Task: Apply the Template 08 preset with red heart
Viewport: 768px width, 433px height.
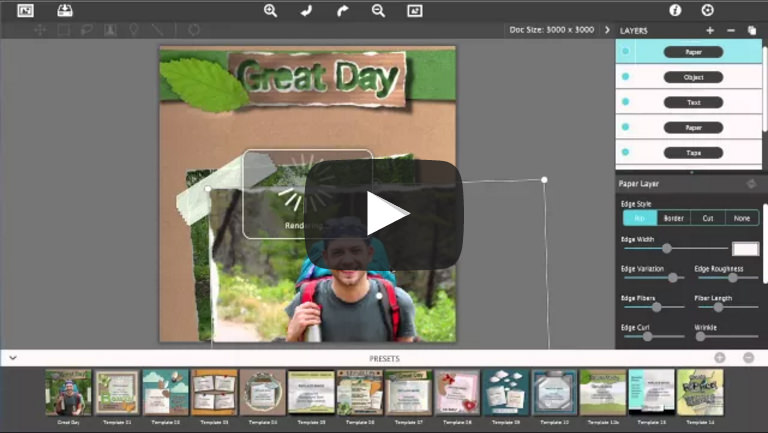Action: [457, 392]
